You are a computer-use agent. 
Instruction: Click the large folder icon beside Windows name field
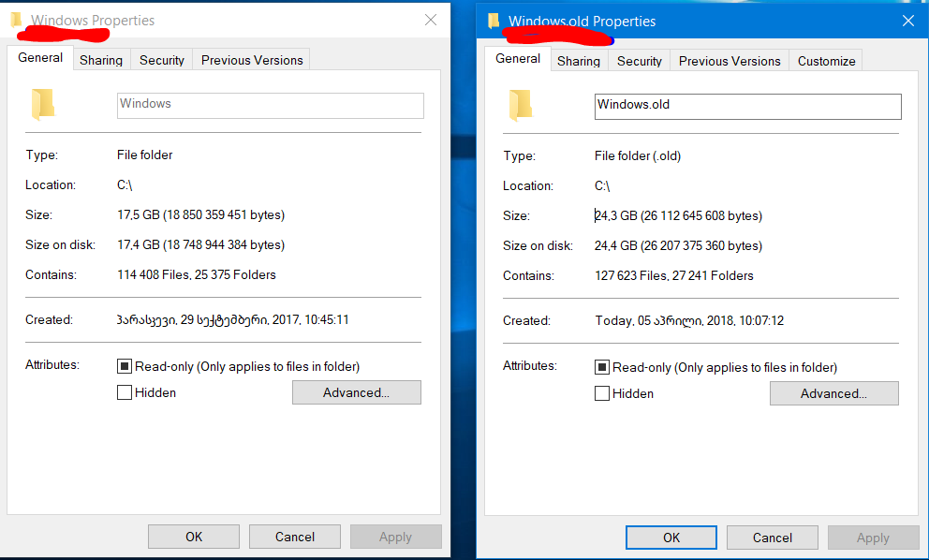pos(43,104)
